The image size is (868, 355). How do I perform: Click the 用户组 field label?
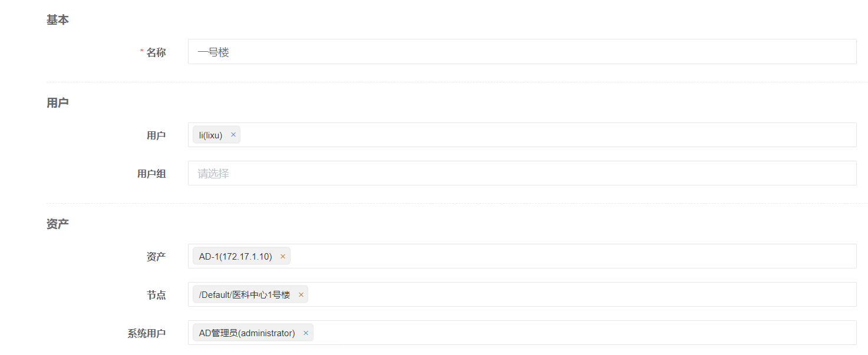click(151, 174)
